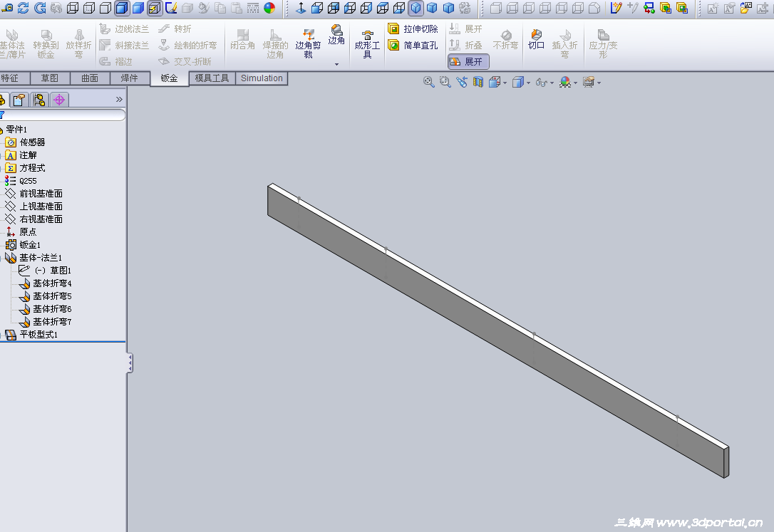This screenshot has width=774, height=532.
Task: Click the 成形工具 button
Action: click(x=367, y=43)
